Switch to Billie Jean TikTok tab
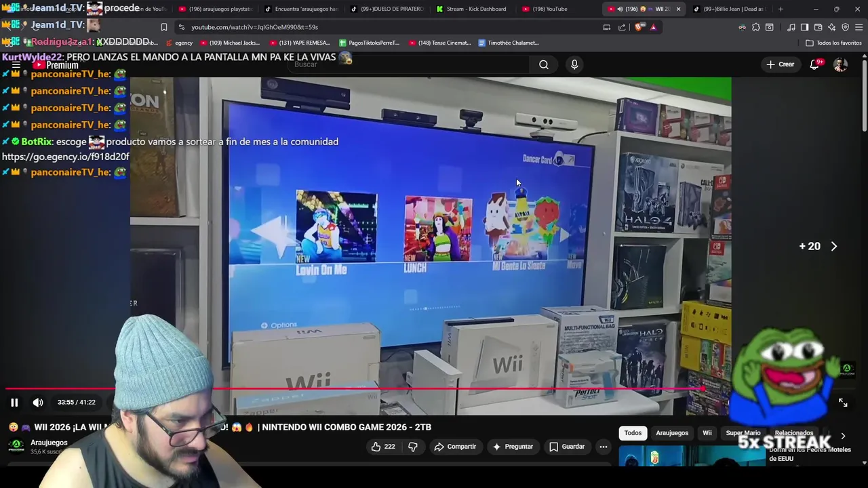Screen dimensions: 868x488 coord(729,9)
